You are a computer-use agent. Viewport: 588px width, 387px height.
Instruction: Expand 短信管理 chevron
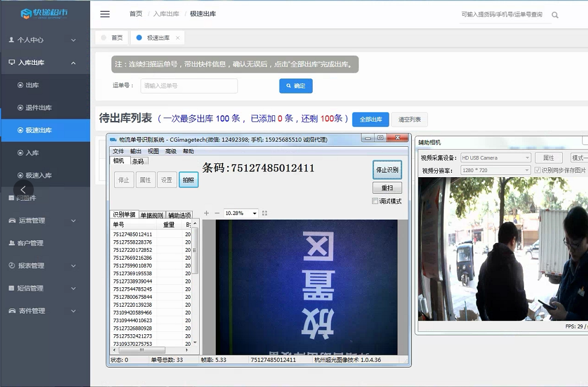tap(73, 288)
